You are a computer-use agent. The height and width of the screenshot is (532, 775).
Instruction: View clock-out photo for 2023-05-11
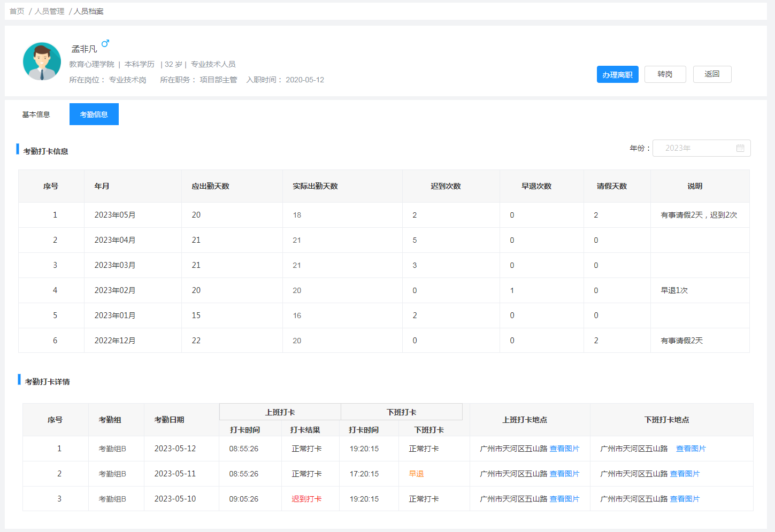point(685,474)
